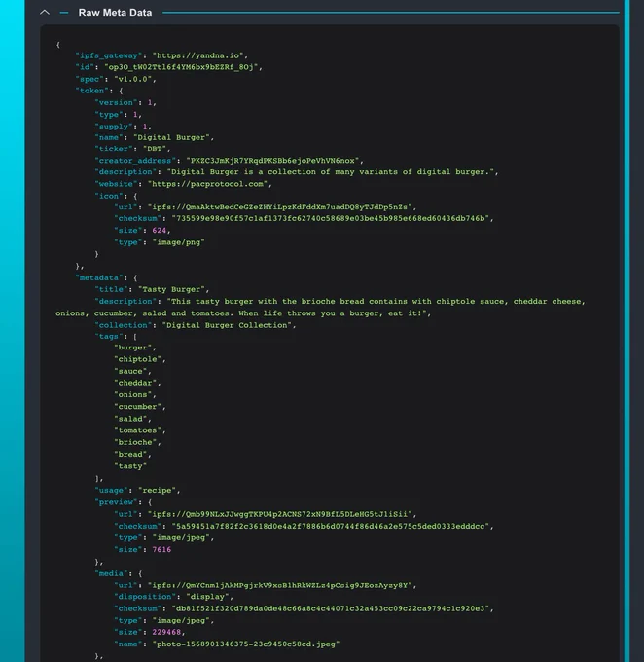
Task: Select the "burger" tag
Action: tap(133, 348)
